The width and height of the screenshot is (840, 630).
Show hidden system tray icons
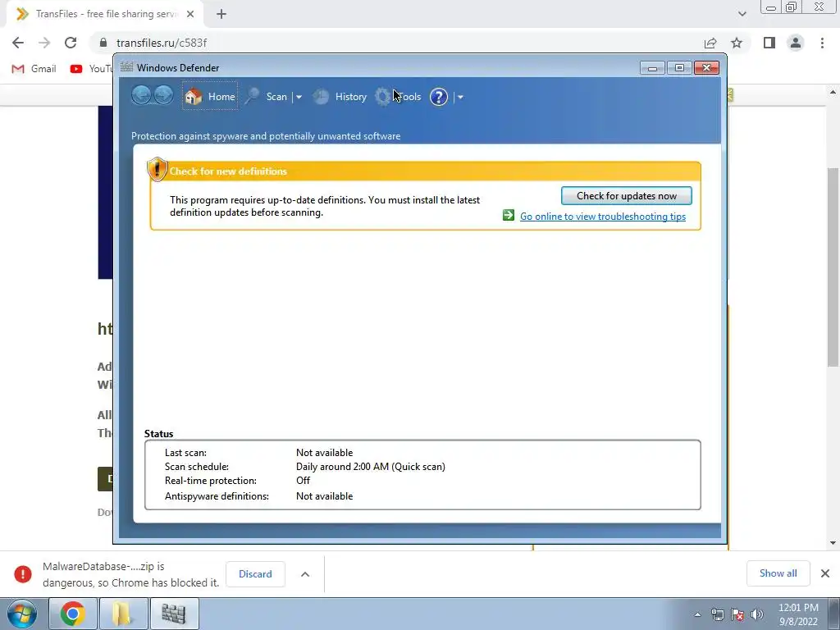pyautogui.click(x=697, y=614)
